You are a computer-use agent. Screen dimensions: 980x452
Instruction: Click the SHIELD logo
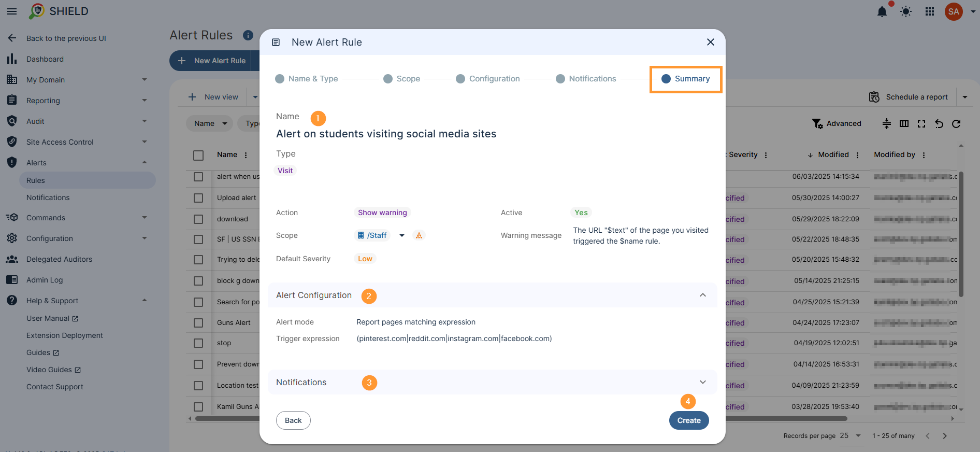tap(59, 11)
